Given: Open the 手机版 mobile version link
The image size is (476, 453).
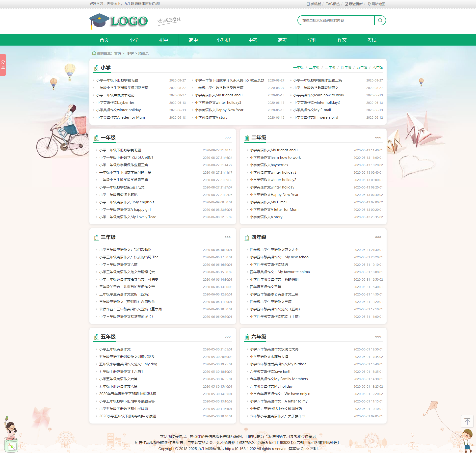Looking at the screenshot, I should [x=314, y=4].
